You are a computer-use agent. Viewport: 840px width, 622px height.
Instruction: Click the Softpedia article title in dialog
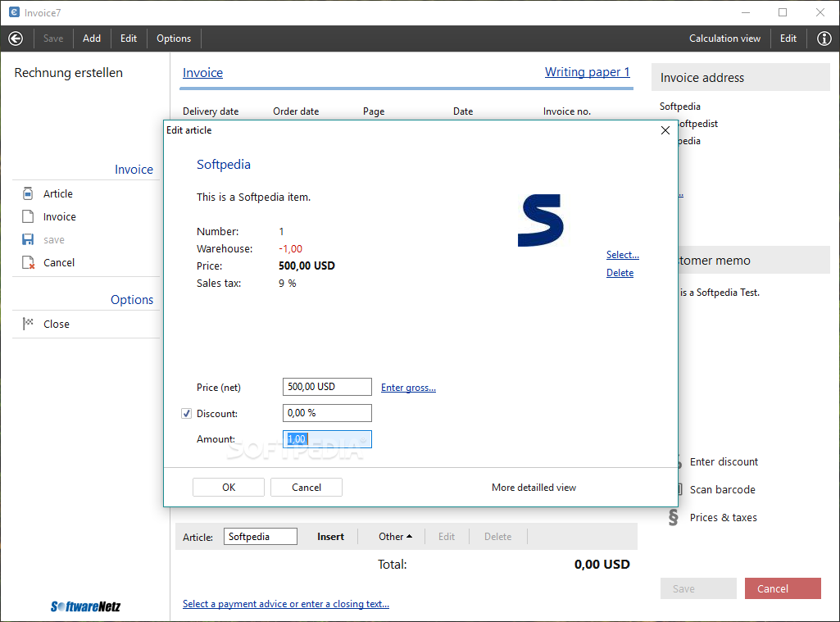click(224, 165)
